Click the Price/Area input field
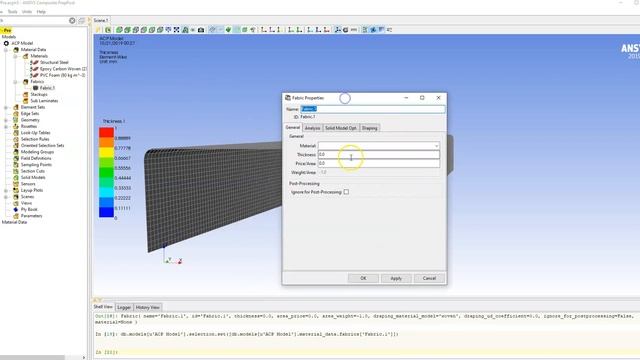This screenshot has height=360, width=640. [379, 163]
